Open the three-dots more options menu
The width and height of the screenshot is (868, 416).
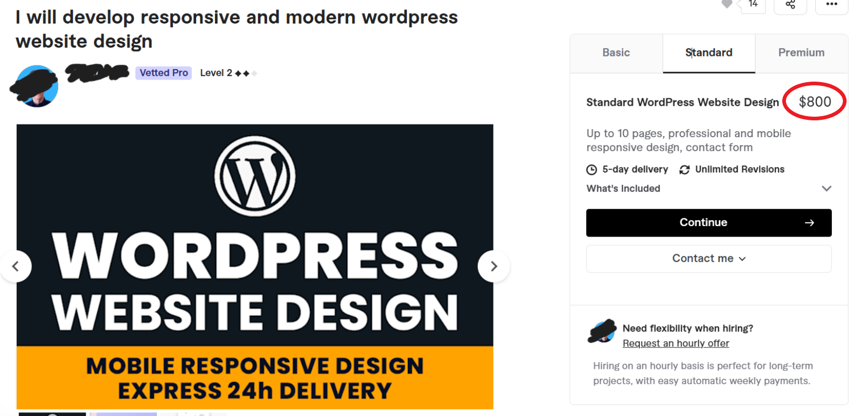831,5
